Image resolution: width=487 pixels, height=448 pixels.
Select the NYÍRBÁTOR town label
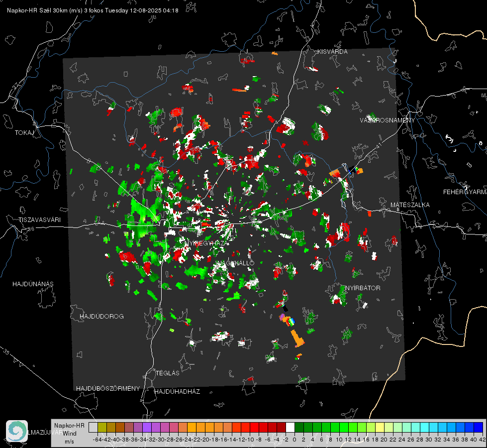363,288
